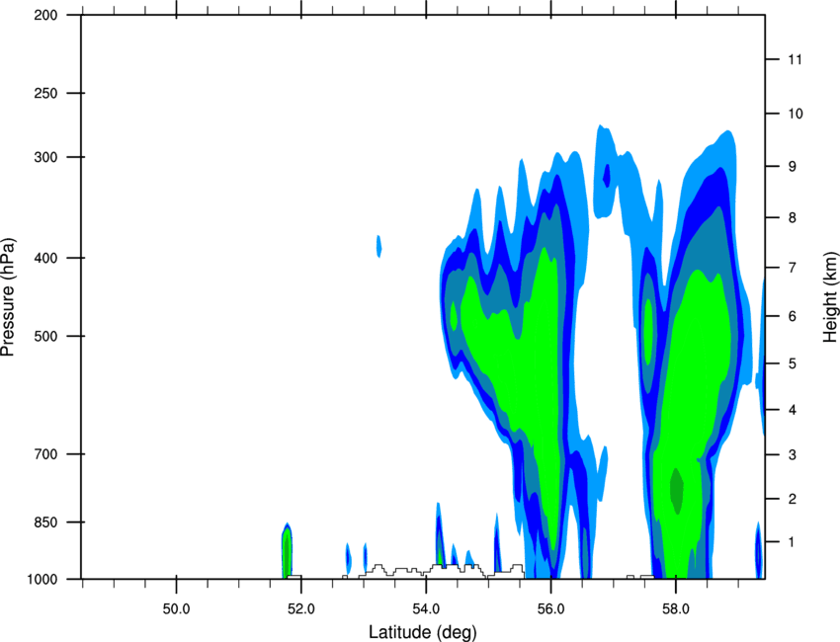This screenshot has width=840, height=642.
Task: Select the 700 pressure tick label
Action: pyautogui.click(x=45, y=454)
